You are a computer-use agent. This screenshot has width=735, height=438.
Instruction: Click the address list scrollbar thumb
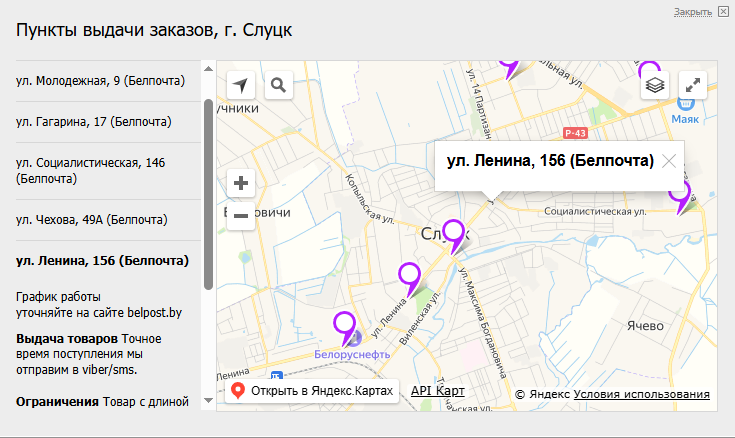click(x=209, y=194)
